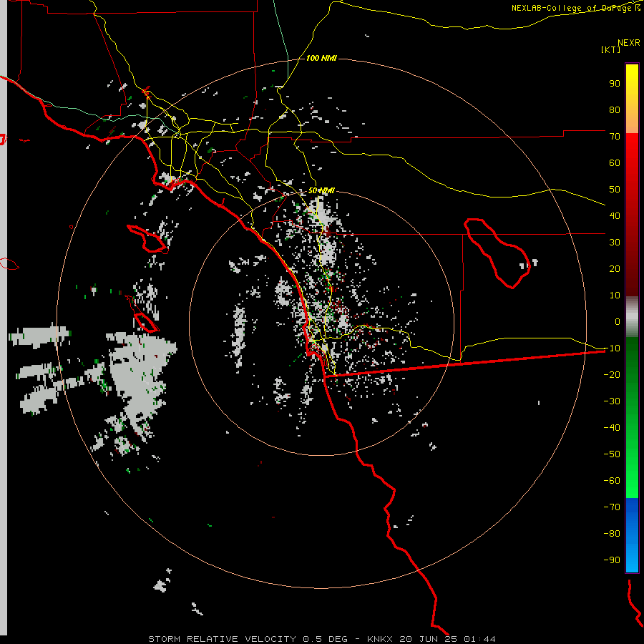Click the Storm Relative Velocity caption at bottom
The height and width of the screenshot is (644, 644).
point(321,639)
